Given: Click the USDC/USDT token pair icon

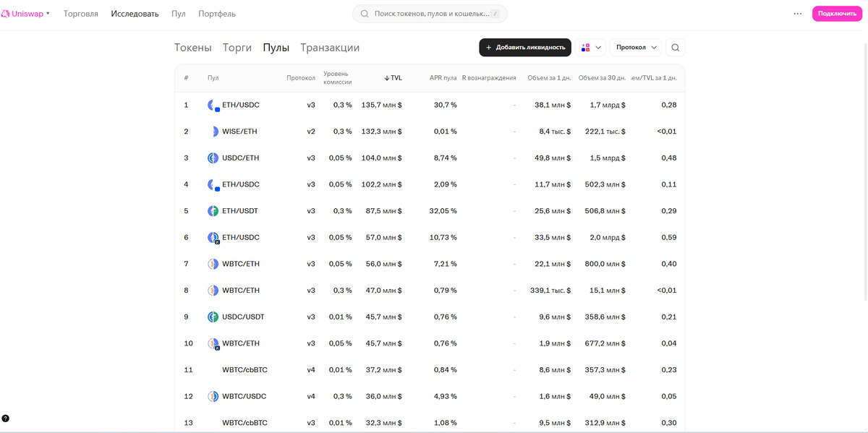Looking at the screenshot, I should (213, 317).
